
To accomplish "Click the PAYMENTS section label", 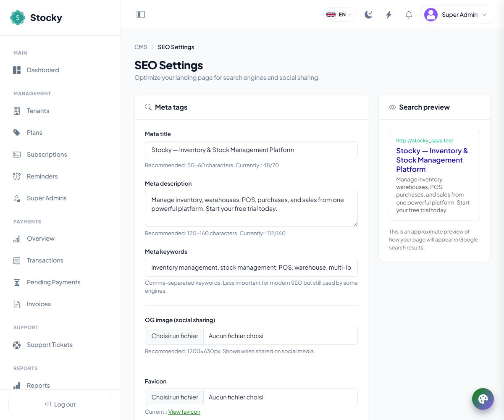I will pyautogui.click(x=27, y=222).
